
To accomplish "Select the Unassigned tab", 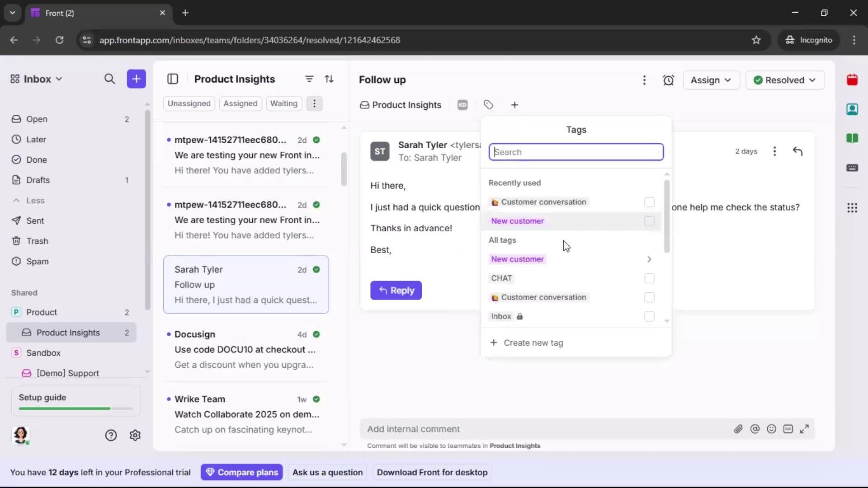I will (x=189, y=103).
